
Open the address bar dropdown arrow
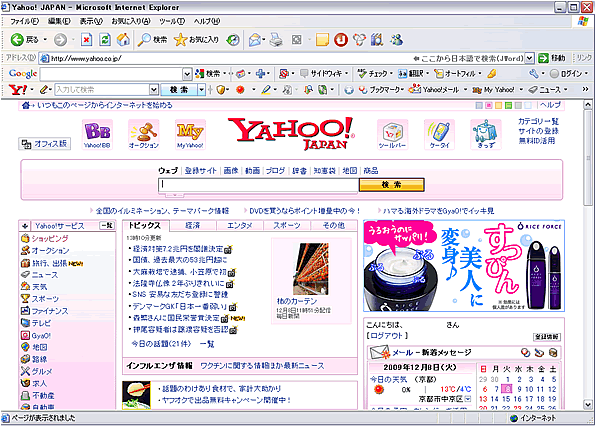(529, 58)
